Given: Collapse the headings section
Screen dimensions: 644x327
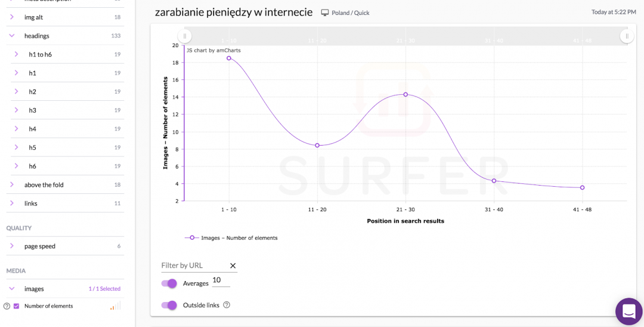Looking at the screenshot, I should click(12, 36).
